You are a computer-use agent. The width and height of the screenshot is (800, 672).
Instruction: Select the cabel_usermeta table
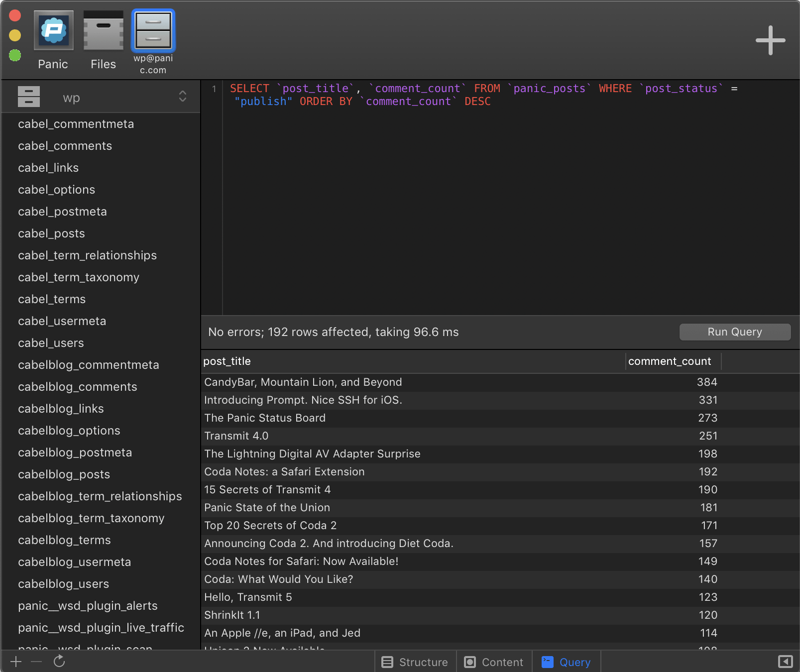(x=101, y=321)
